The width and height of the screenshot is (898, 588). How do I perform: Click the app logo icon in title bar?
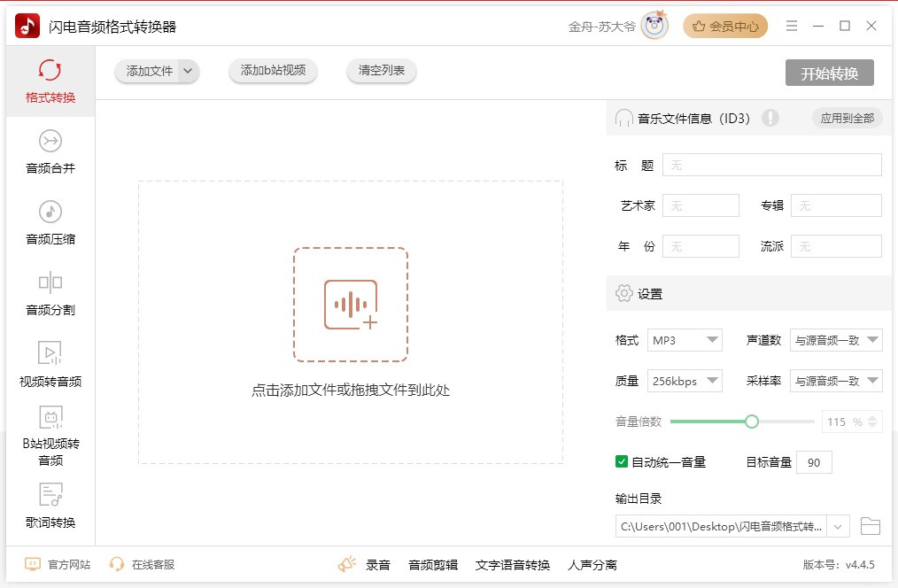click(x=27, y=27)
